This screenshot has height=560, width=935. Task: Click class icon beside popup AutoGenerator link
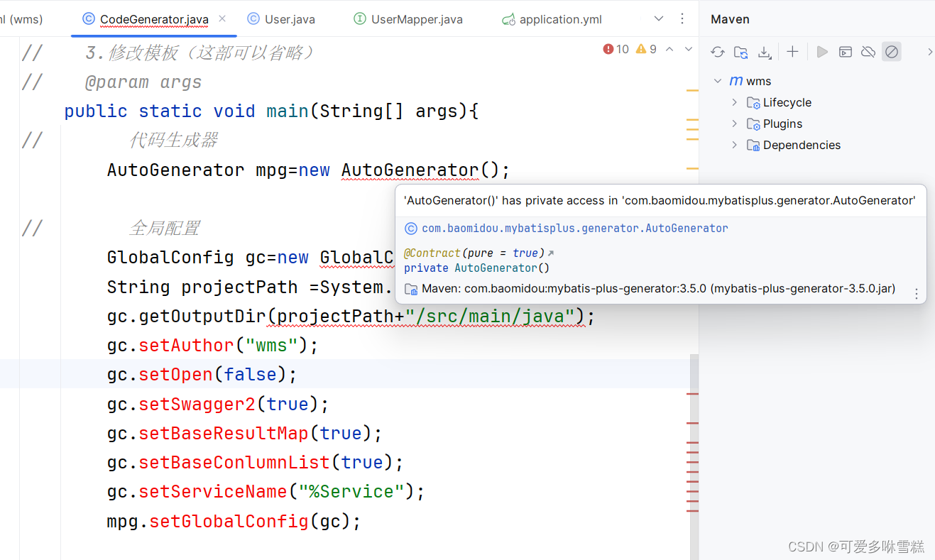click(410, 229)
